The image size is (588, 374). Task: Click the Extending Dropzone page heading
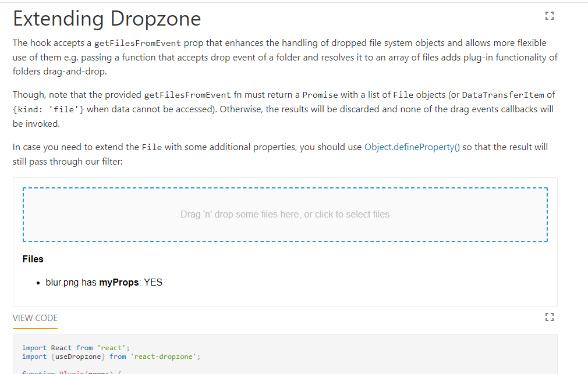click(107, 18)
